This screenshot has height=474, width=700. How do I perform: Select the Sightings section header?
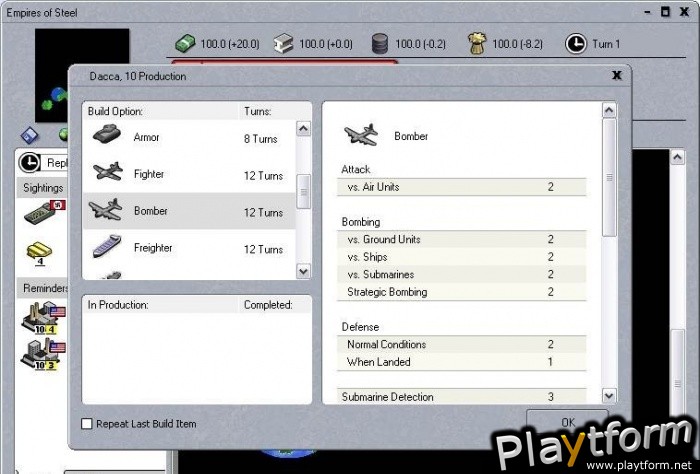coord(43,188)
